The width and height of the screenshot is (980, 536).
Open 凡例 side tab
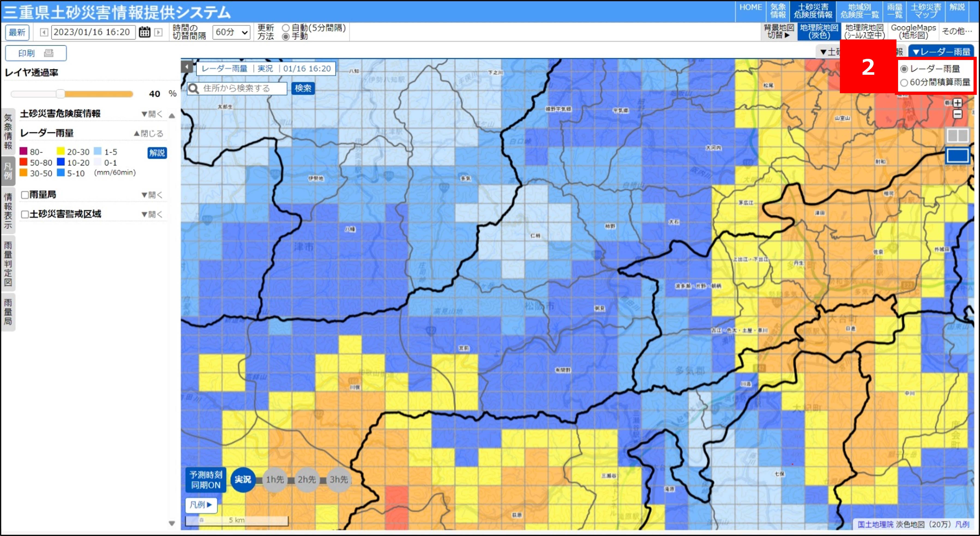tap(8, 171)
